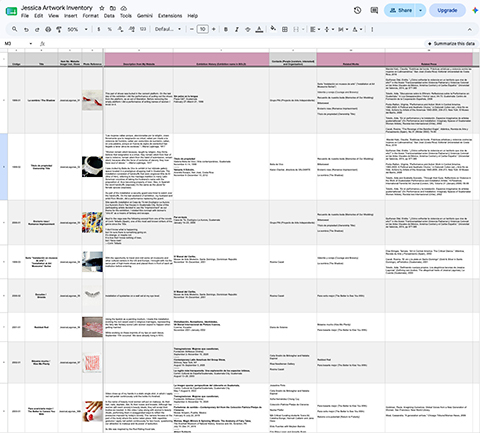Open the comments panel icon
Image resolution: width=480 pixels, height=433 pixels.
tap(374, 10)
